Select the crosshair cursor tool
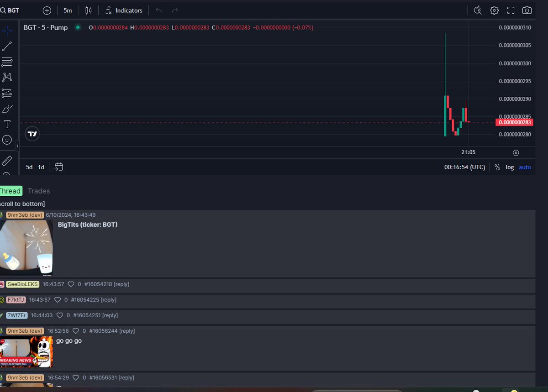Image resolution: width=548 pixels, height=392 pixels. (7, 31)
